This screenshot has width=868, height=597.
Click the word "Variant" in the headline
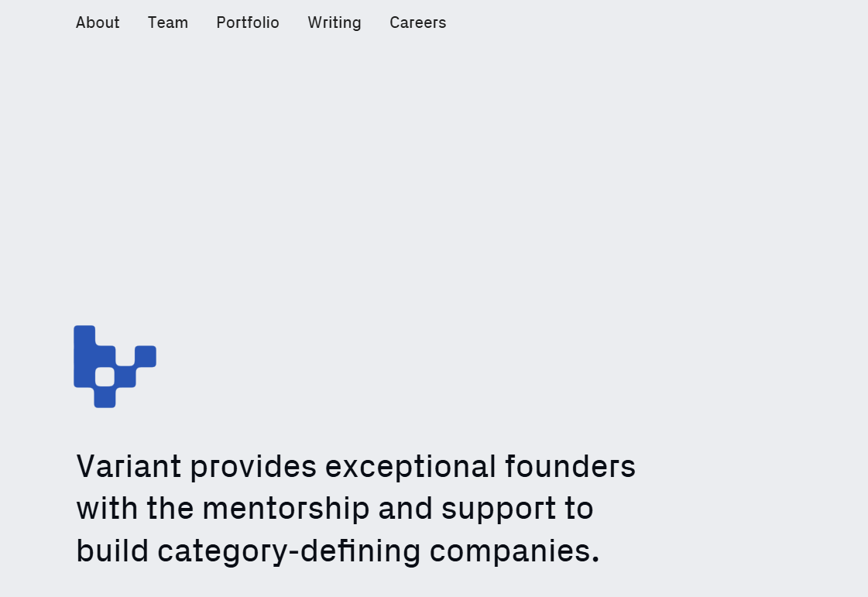pyautogui.click(x=129, y=467)
